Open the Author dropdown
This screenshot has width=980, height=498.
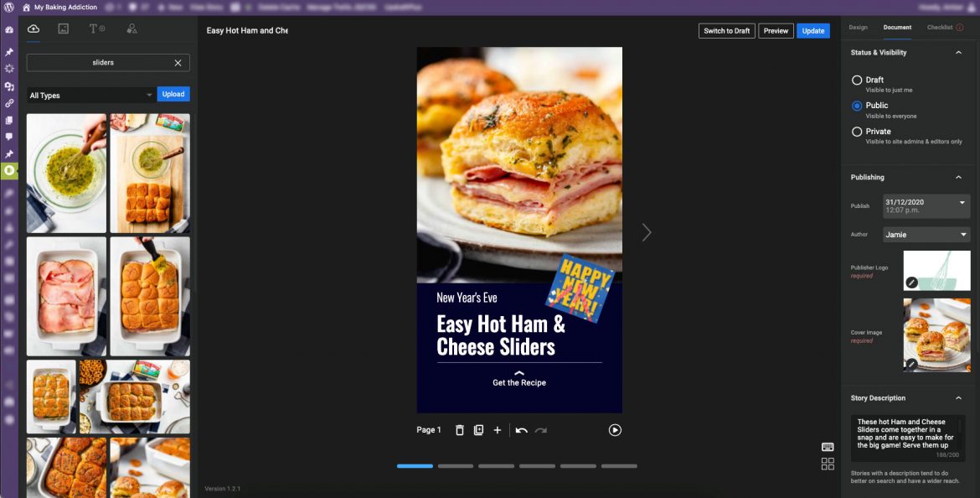pos(926,234)
